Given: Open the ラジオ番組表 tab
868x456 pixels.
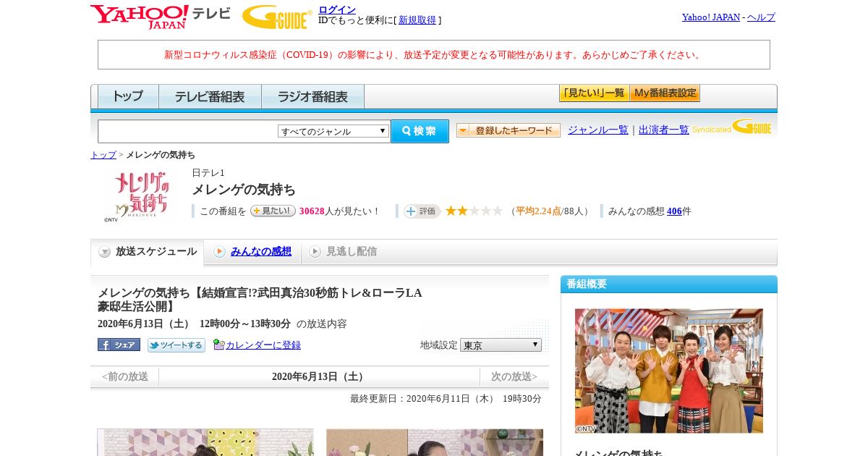Looking at the screenshot, I should coord(312,96).
